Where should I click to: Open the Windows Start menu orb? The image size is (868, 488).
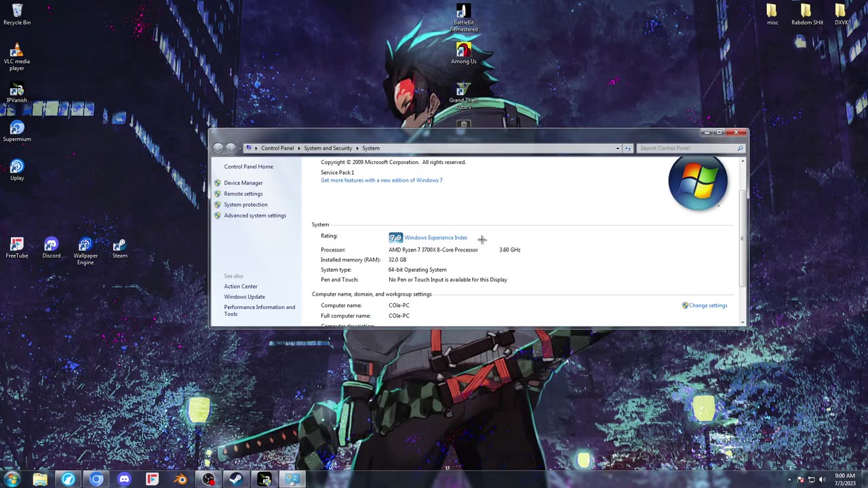point(12,479)
